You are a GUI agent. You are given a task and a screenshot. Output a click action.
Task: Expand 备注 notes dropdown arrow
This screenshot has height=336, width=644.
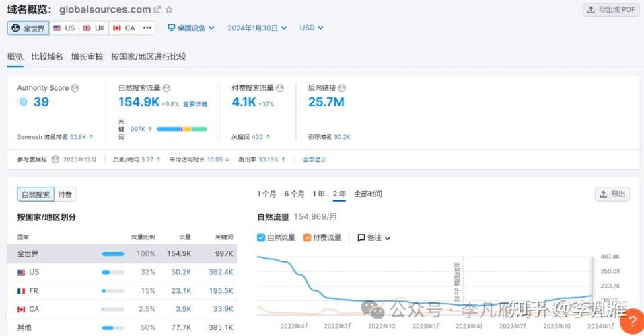click(x=388, y=238)
